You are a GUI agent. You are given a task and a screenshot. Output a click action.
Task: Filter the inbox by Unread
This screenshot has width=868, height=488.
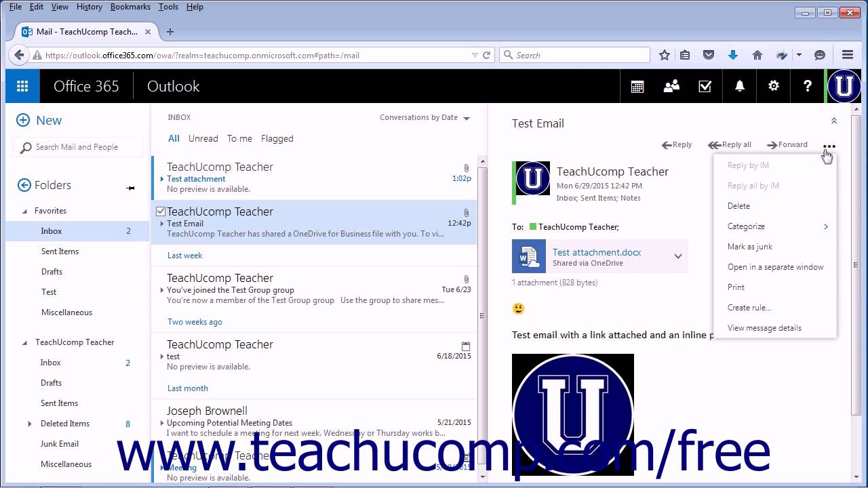(x=203, y=138)
